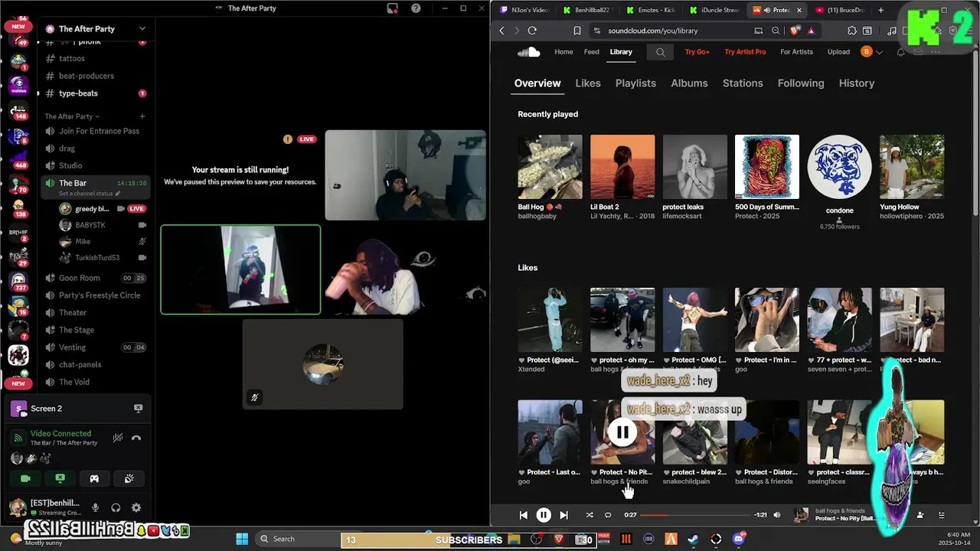Switch to the N3on's Video browser tab
This screenshot has width=980, height=551.
(x=524, y=10)
